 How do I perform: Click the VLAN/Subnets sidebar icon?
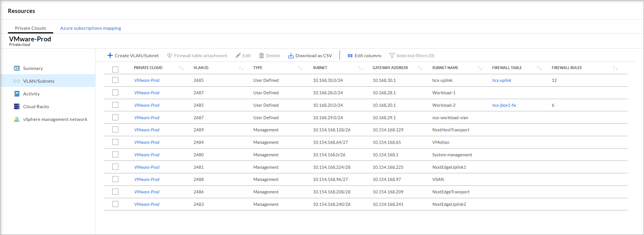coord(17,81)
